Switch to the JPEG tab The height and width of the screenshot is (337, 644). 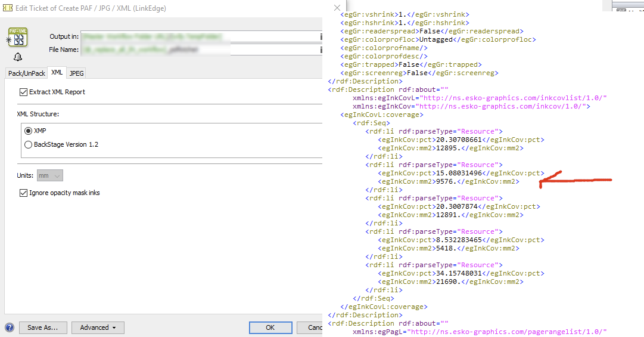pyautogui.click(x=77, y=73)
